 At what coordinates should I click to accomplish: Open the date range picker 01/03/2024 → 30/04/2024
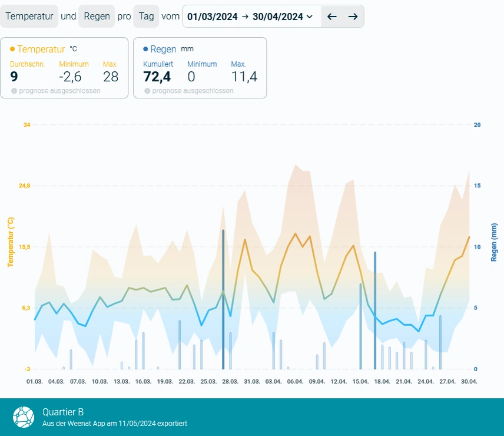pyautogui.click(x=251, y=16)
